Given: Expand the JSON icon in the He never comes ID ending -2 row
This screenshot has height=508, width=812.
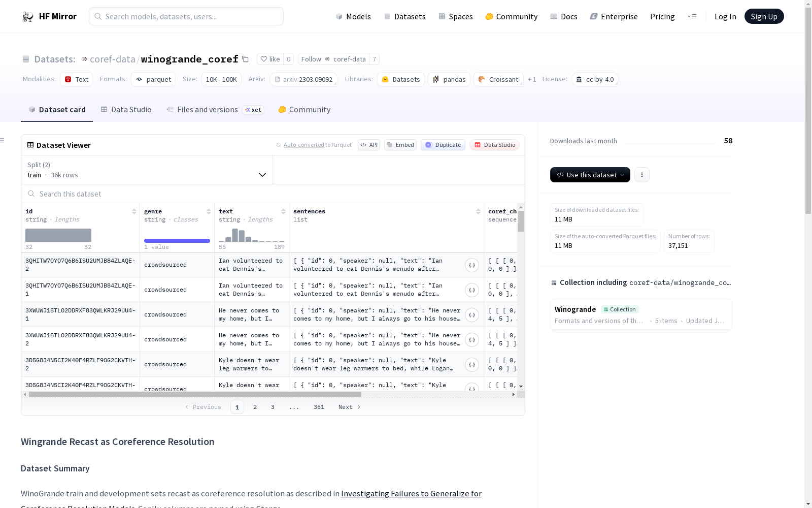Looking at the screenshot, I should [x=472, y=340].
